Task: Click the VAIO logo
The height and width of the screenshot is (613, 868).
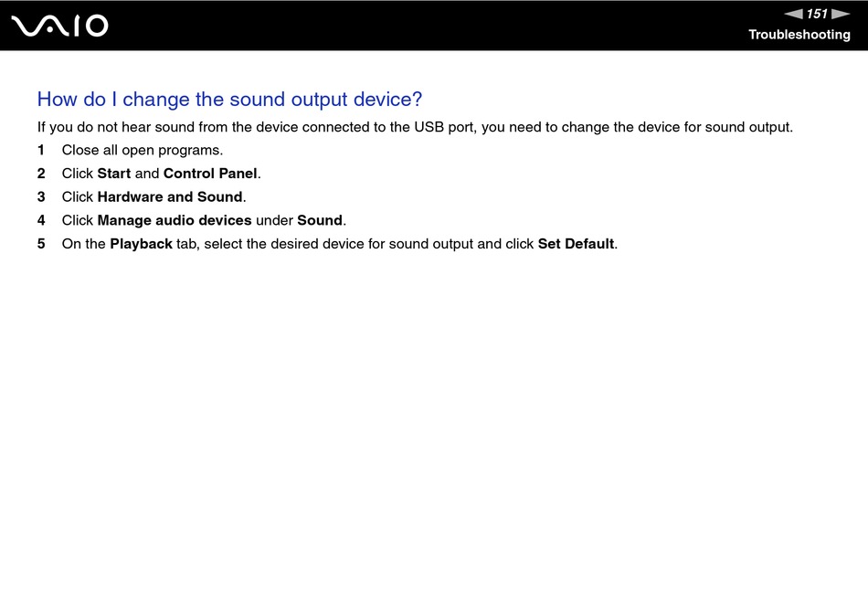Action: [x=59, y=26]
